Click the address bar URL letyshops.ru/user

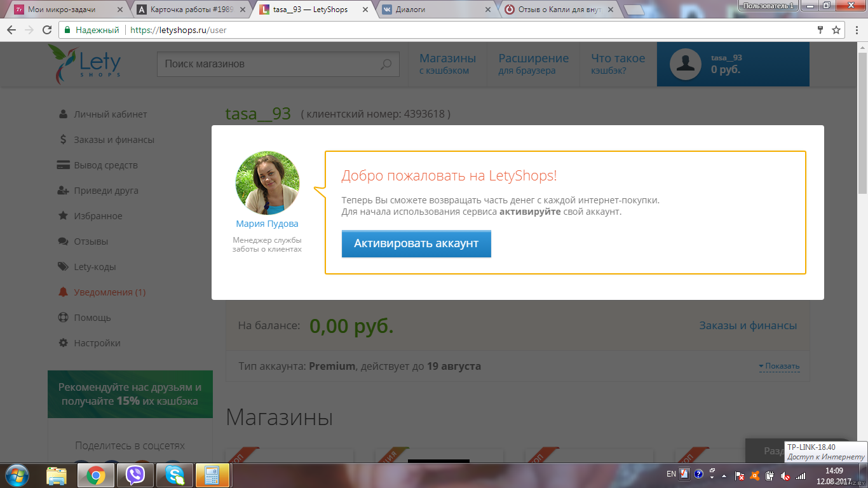tap(178, 30)
